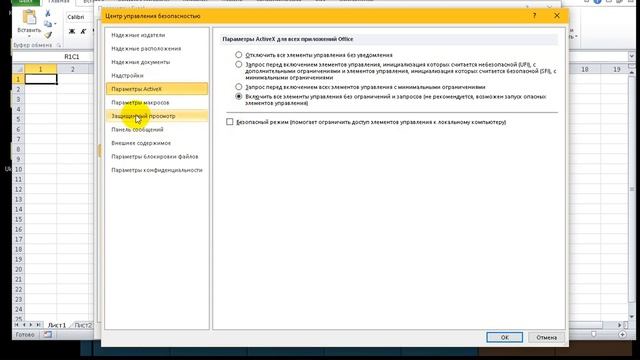Click the Cut scissors icon in Excel ribbon
The image size is (640, 360).
pos(48,13)
